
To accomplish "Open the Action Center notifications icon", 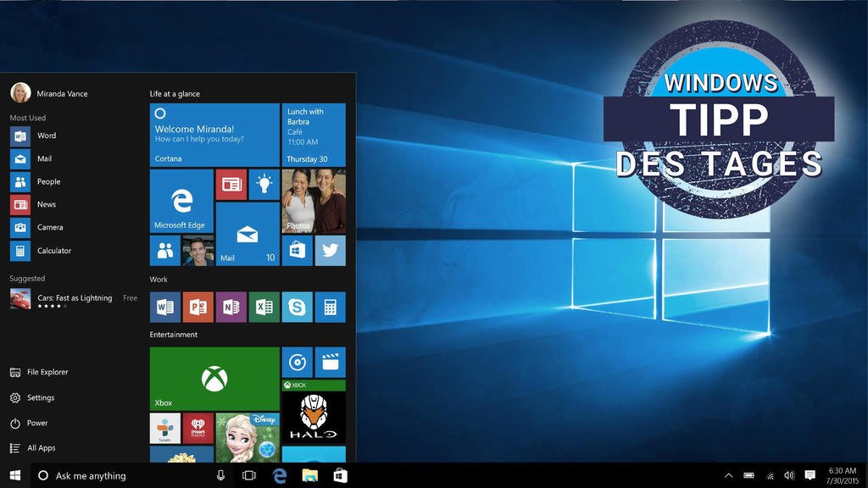I will tap(810, 475).
